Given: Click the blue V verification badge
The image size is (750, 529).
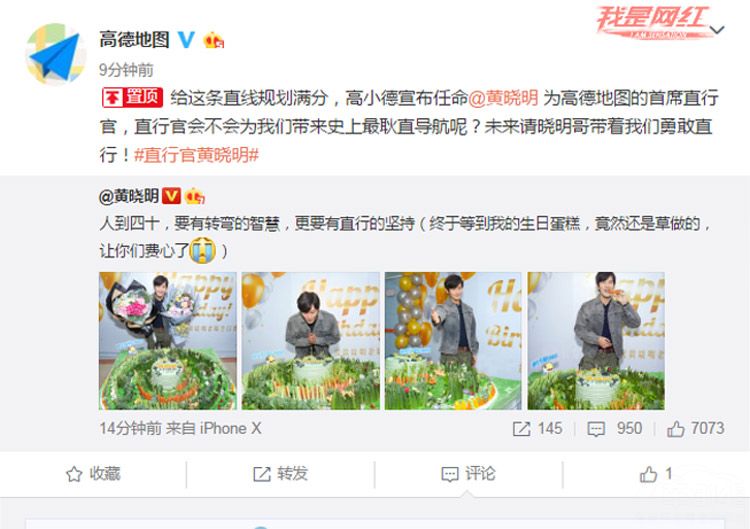Looking at the screenshot, I should click(187, 39).
